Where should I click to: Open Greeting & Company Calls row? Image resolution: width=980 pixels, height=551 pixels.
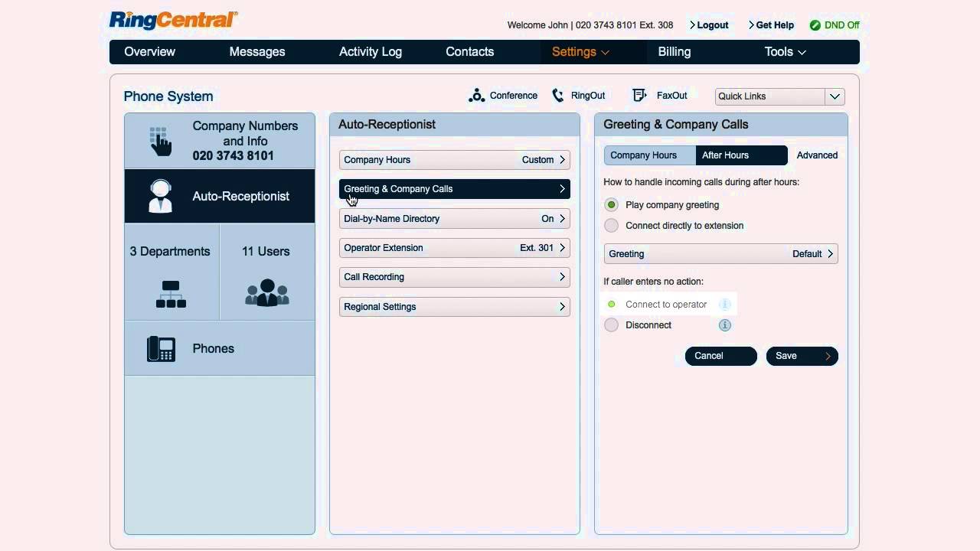click(455, 189)
